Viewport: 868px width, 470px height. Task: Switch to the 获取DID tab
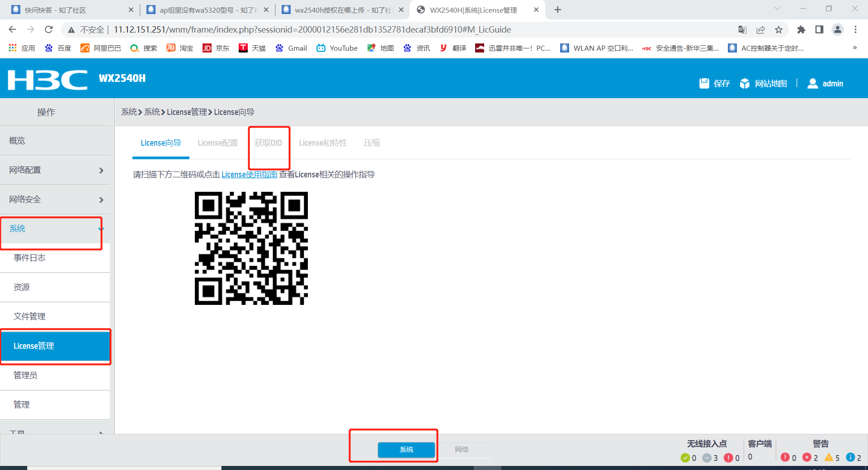pos(268,143)
